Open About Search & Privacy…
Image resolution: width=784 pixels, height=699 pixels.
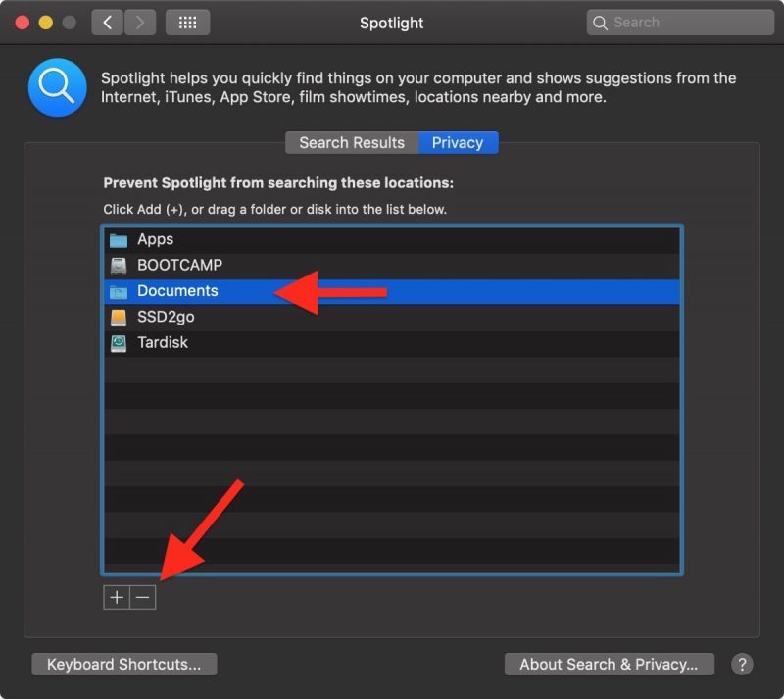[x=609, y=664]
